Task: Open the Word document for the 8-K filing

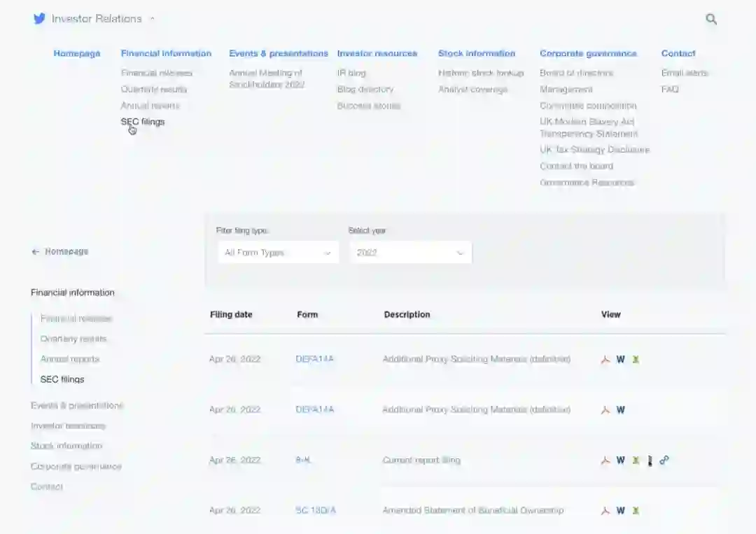Action: [620, 461]
